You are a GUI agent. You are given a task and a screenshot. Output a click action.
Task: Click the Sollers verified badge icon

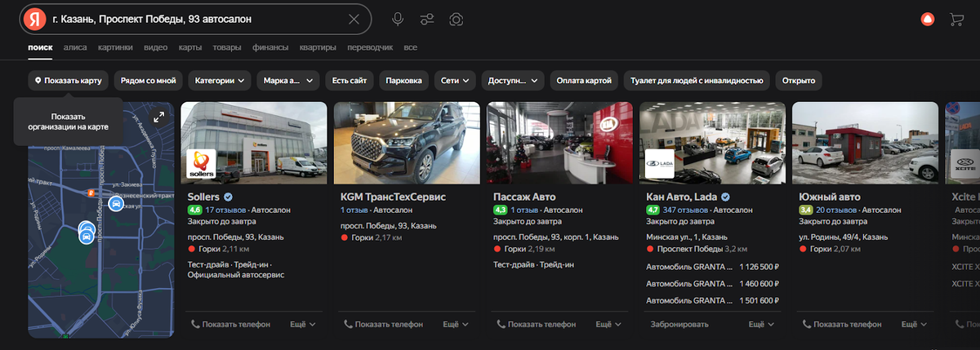[229, 197]
